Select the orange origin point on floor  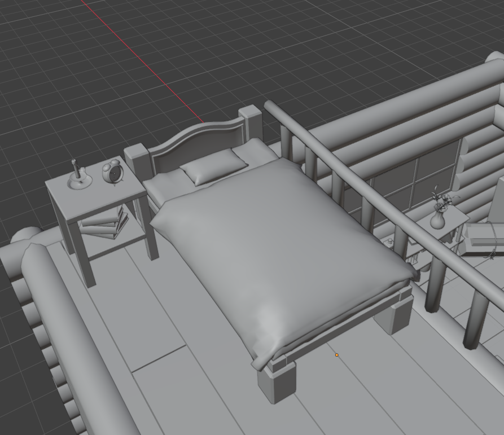[336, 355]
